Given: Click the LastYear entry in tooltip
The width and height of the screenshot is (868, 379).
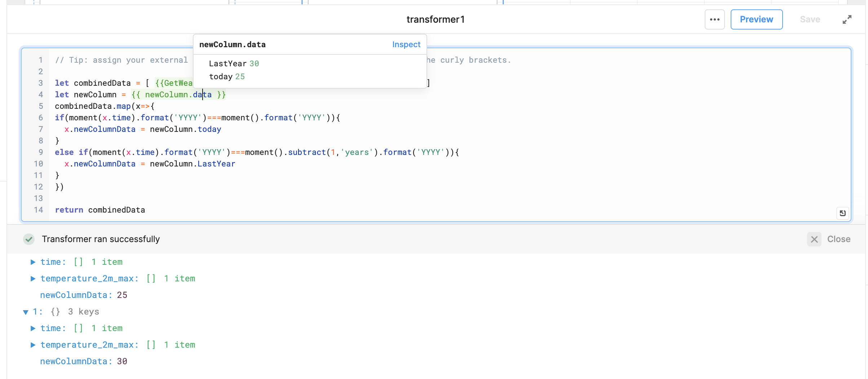Looking at the screenshot, I should click(227, 64).
